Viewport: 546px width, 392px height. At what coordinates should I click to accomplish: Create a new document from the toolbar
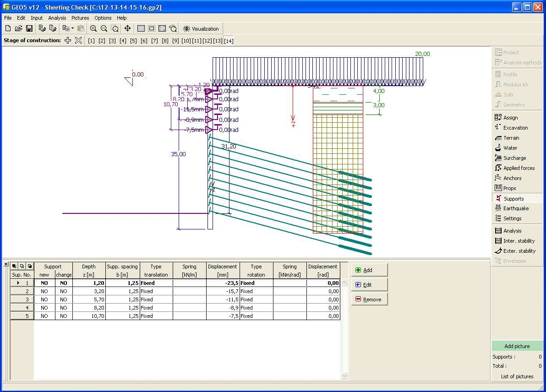(8, 28)
